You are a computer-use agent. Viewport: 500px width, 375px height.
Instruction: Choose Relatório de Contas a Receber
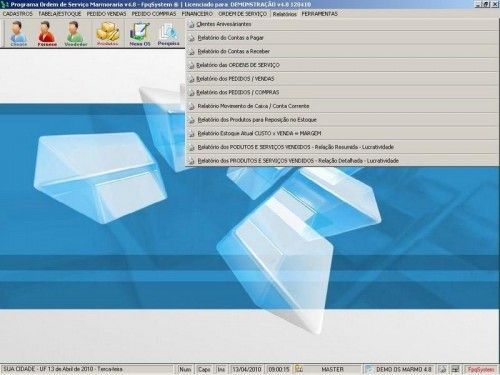[342, 52]
